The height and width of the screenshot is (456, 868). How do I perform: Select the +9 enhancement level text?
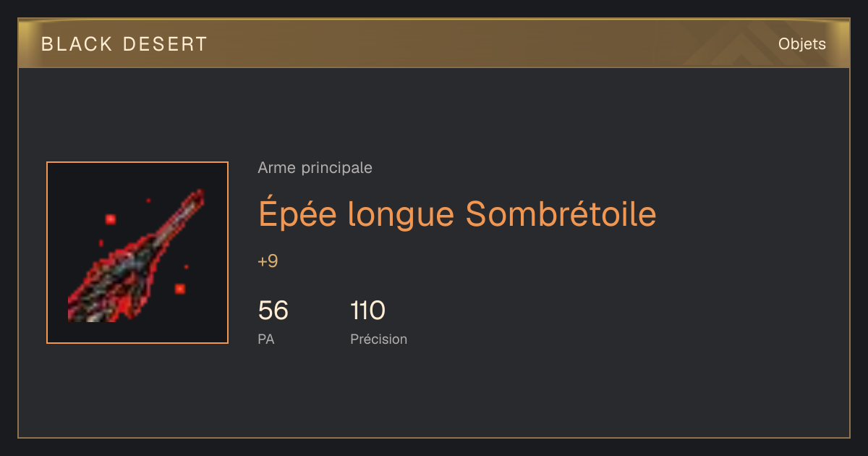click(268, 261)
